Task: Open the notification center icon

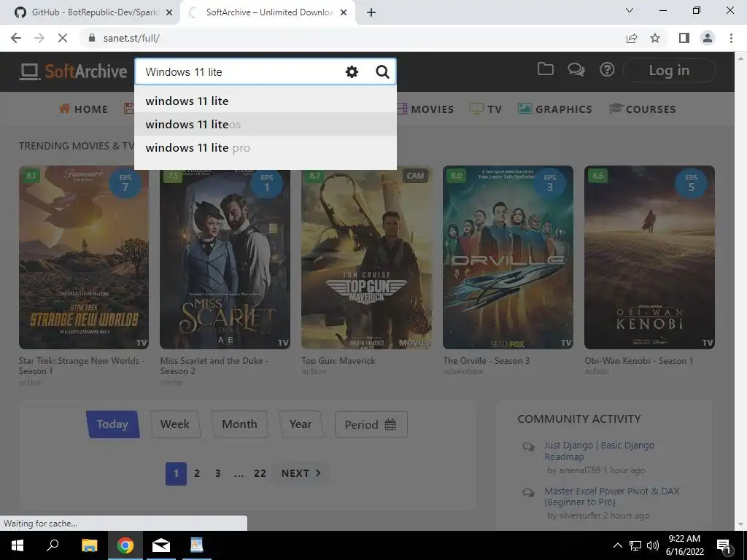Action: click(x=723, y=545)
